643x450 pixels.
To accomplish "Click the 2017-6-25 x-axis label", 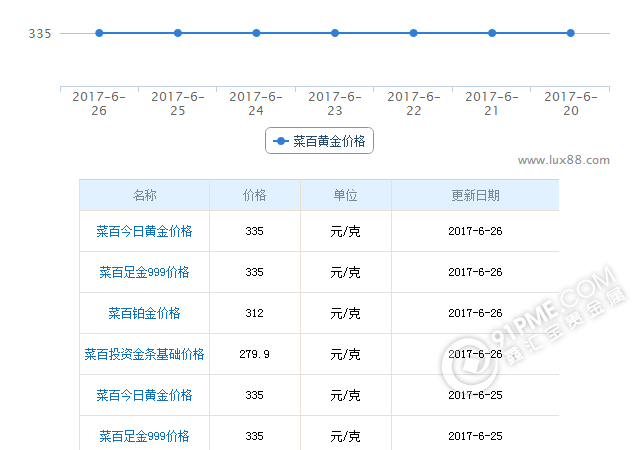I will point(178,103).
